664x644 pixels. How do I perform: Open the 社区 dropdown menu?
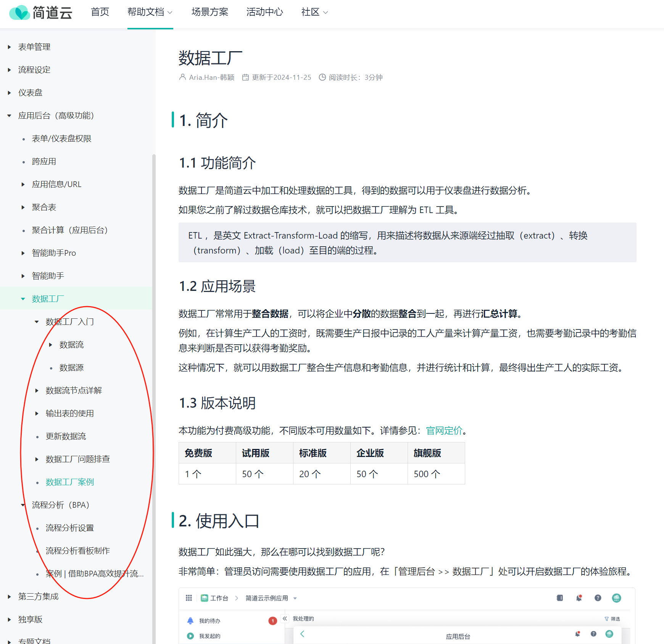click(314, 12)
